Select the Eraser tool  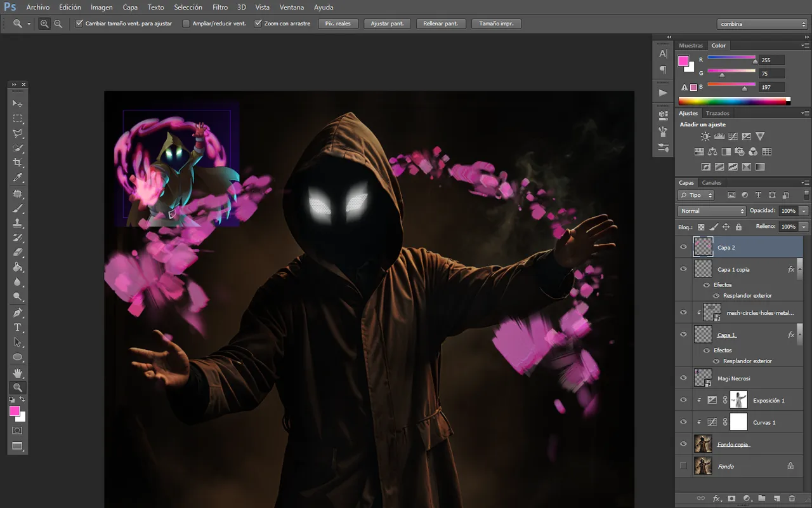pyautogui.click(x=18, y=253)
